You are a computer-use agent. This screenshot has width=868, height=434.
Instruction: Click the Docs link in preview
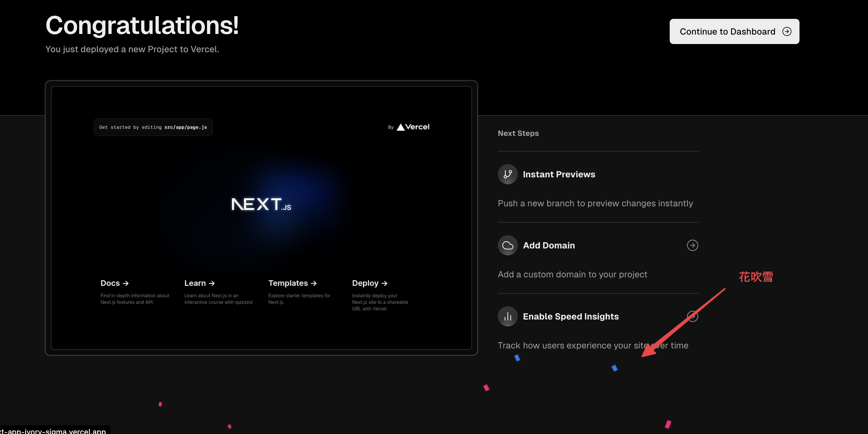(x=115, y=283)
